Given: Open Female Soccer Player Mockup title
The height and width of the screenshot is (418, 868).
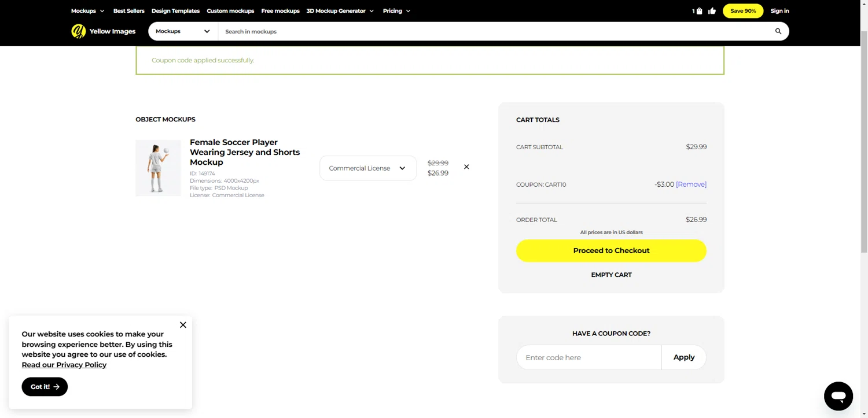Looking at the screenshot, I should (245, 152).
